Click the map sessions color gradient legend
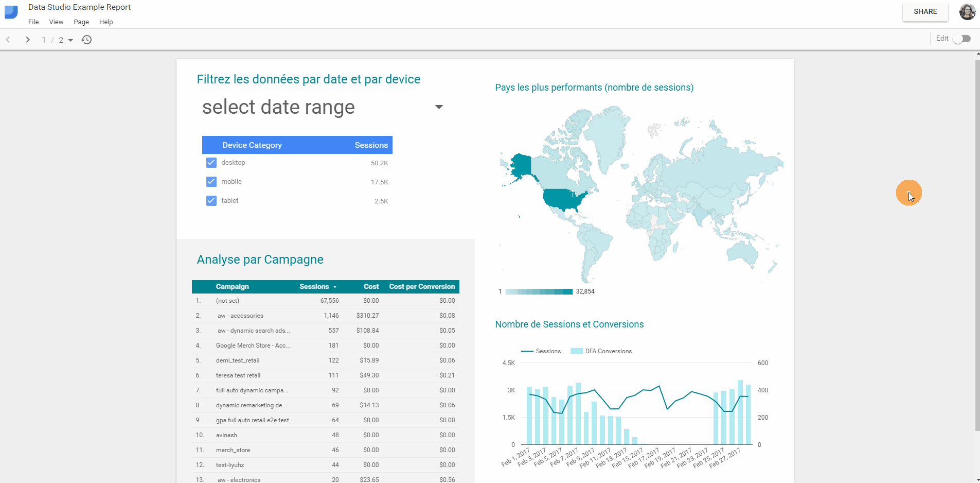This screenshot has height=483, width=980. (539, 291)
